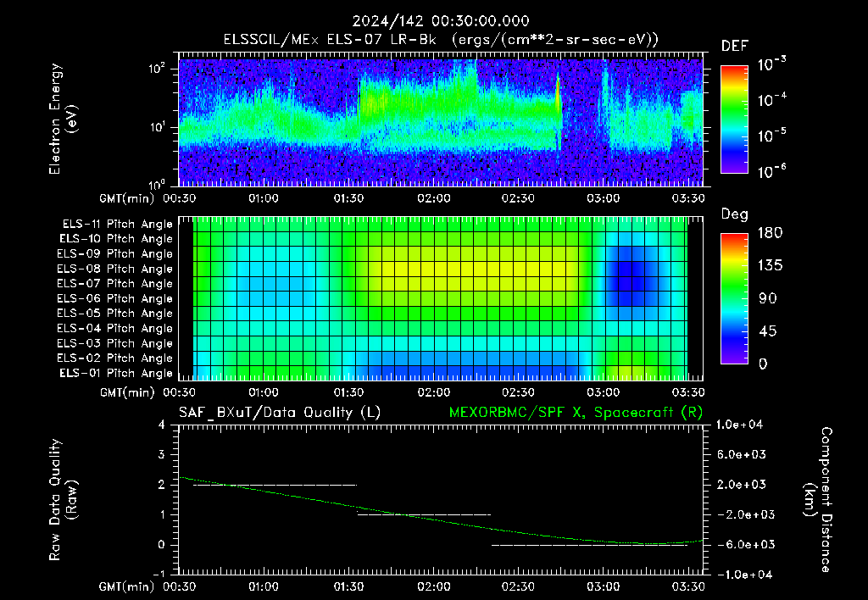Viewport: 868px width, 600px height.
Task: Click the DEF color scale bar
Action: (734, 119)
